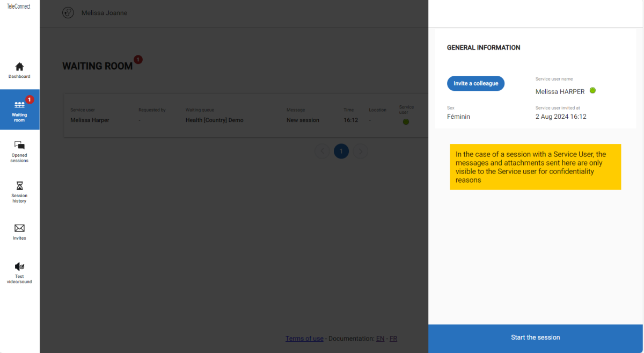Open Test video/sound speaker icon

(x=19, y=266)
